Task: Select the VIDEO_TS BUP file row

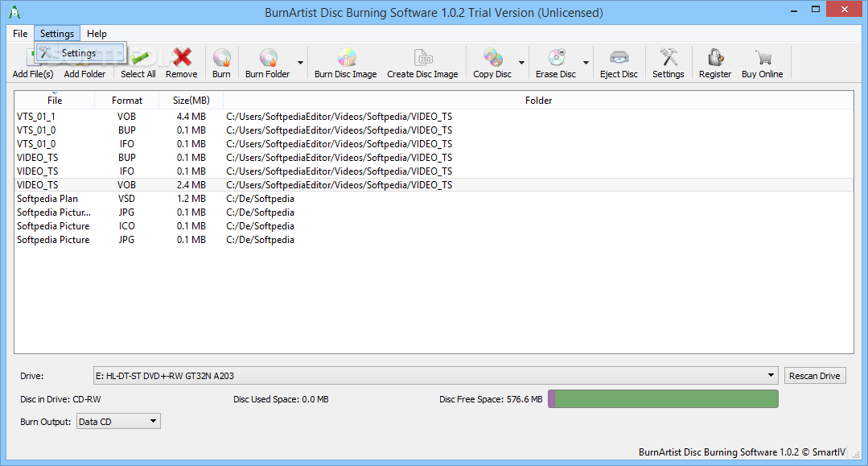Action: tap(434, 158)
